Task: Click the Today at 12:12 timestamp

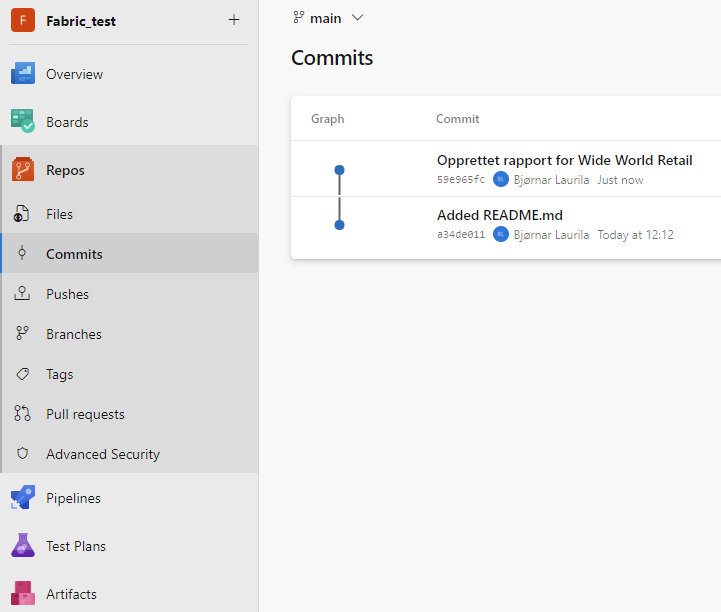Action: [635, 235]
